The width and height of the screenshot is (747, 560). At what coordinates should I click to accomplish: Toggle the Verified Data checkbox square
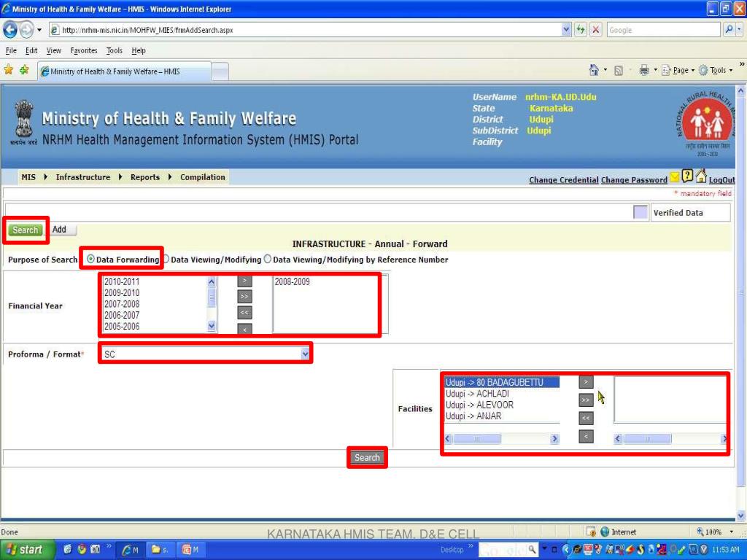tap(640, 212)
